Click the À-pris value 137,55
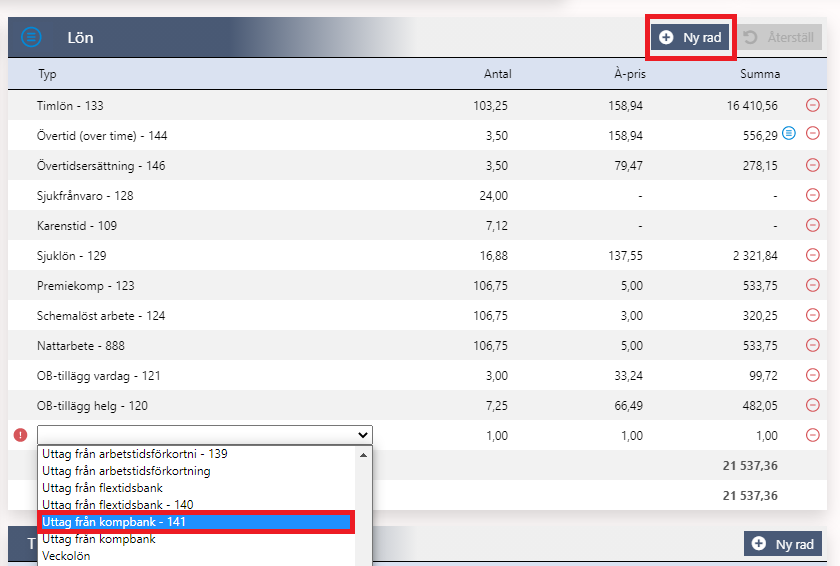Screen dimensions: 840x566 click(625, 255)
